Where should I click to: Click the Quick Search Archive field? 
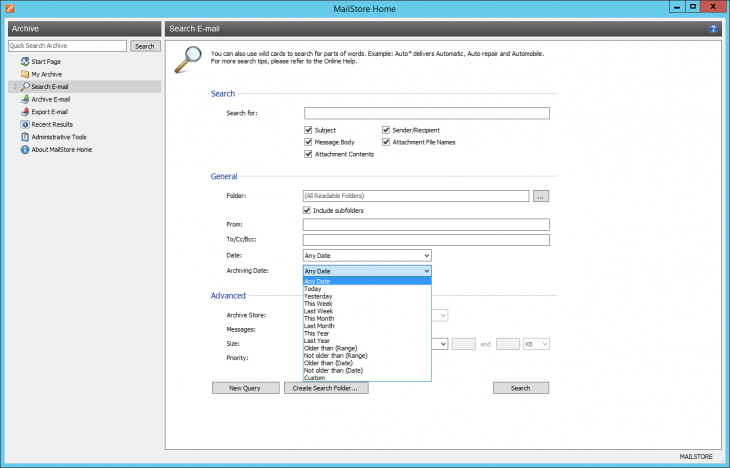68,46
